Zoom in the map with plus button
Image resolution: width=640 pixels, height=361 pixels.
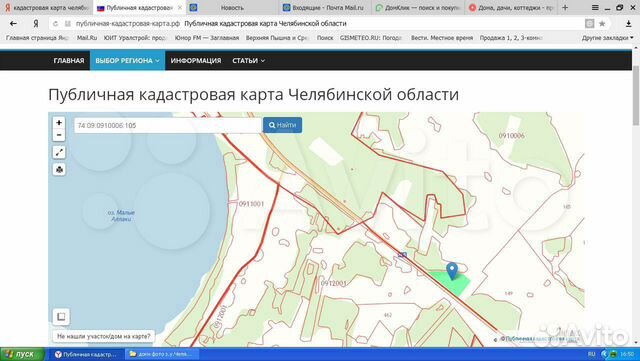(x=59, y=123)
